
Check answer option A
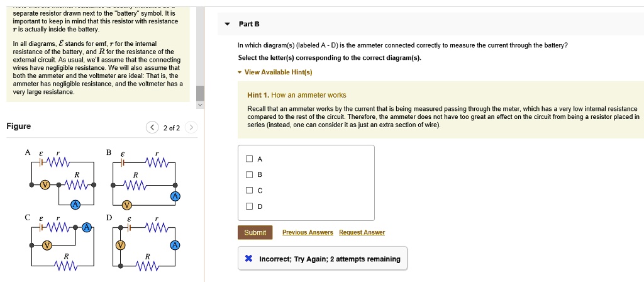tap(249, 159)
